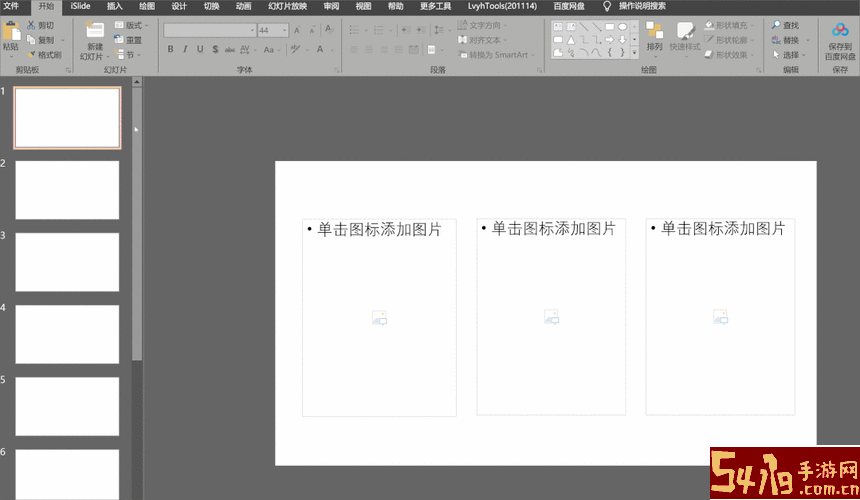Click font color A button
This screenshot has height=500, width=860.
pos(320,49)
